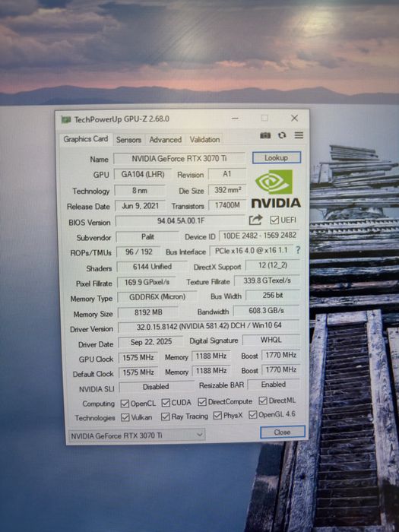Open the Validation tab
The height and width of the screenshot is (532, 399).
pyautogui.click(x=204, y=139)
